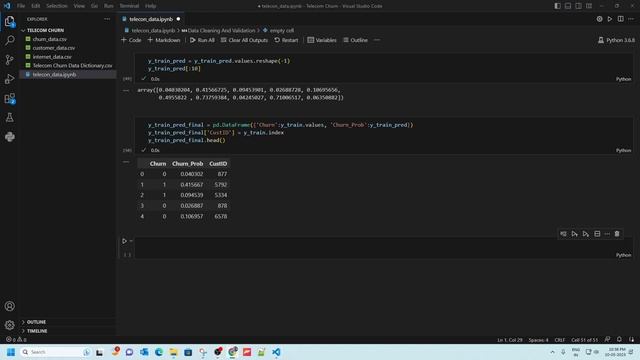640x360 pixels.
Task: Select Python 3.8.8 kernel picker
Action: [x=616, y=40]
